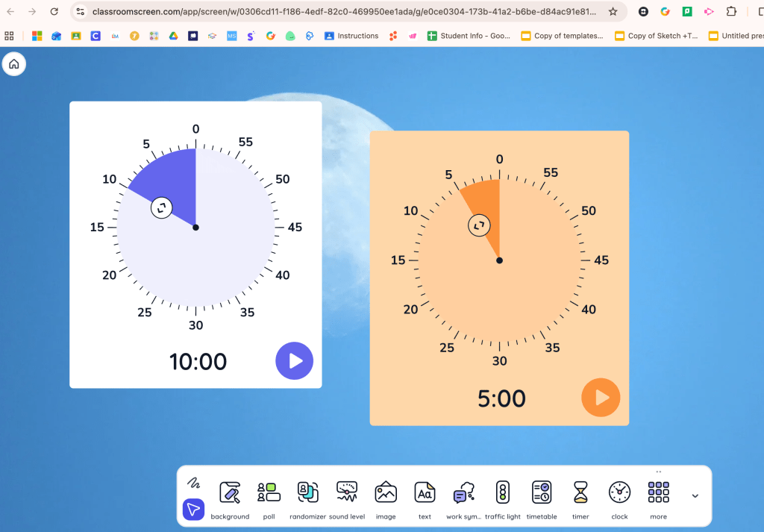Start the orange 5:00 timer
Screen dimensions: 764x532
pos(601,398)
